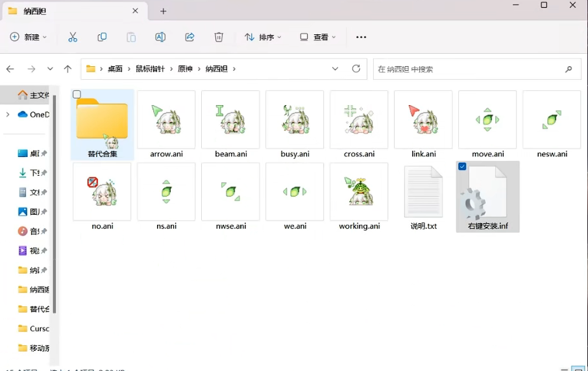This screenshot has height=371, width=588.
Task: Click the Share icon in toolbar
Action: pos(190,38)
